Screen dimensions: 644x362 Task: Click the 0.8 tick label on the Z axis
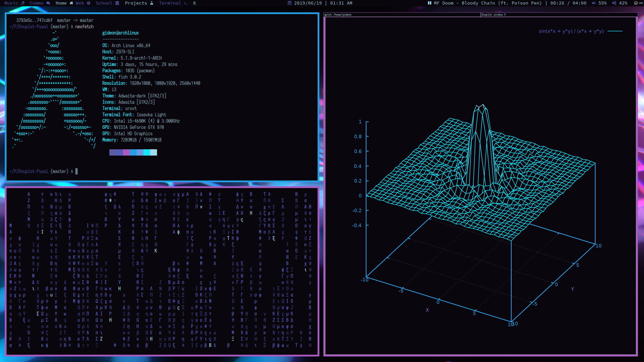coord(358,136)
